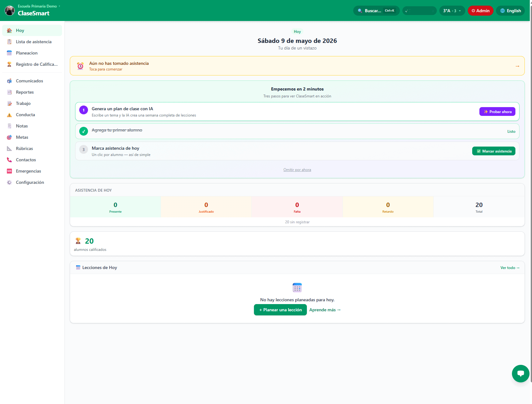Select Reportes in the sidebar
Image resolution: width=532 pixels, height=404 pixels.
[32, 92]
